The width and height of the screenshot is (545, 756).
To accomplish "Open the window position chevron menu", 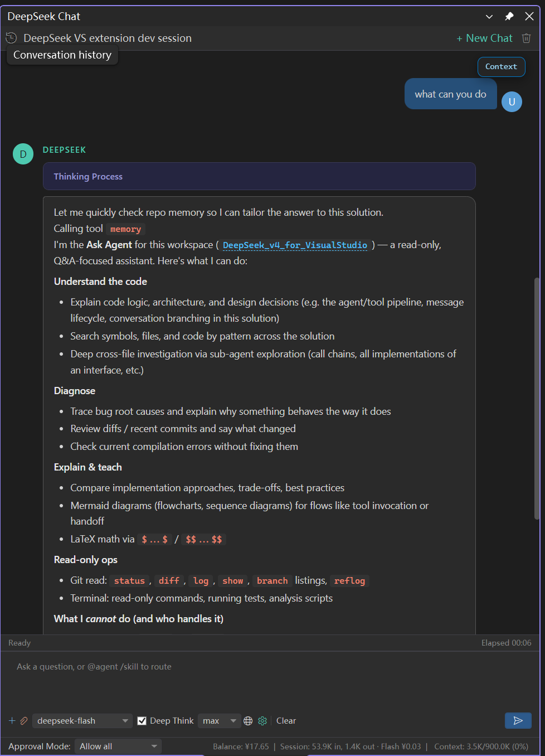I will (x=489, y=17).
